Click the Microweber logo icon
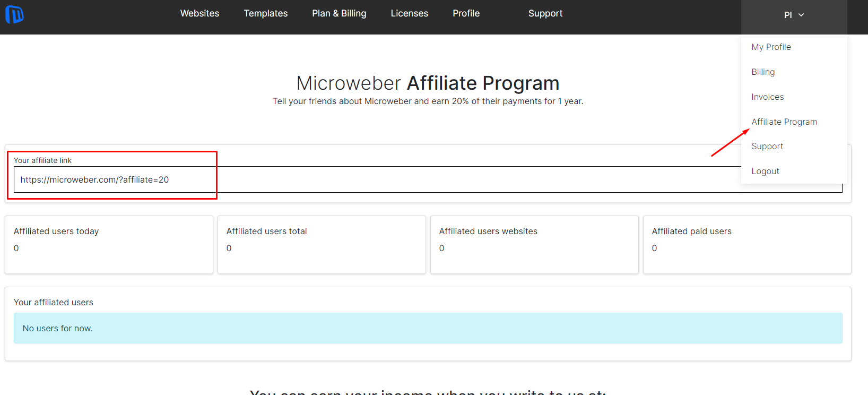 14,14
